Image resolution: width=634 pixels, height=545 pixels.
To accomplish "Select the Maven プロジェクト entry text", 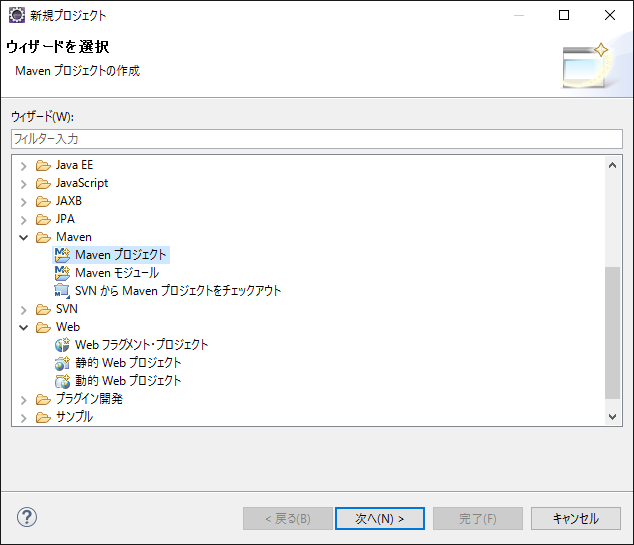I will click(x=120, y=255).
